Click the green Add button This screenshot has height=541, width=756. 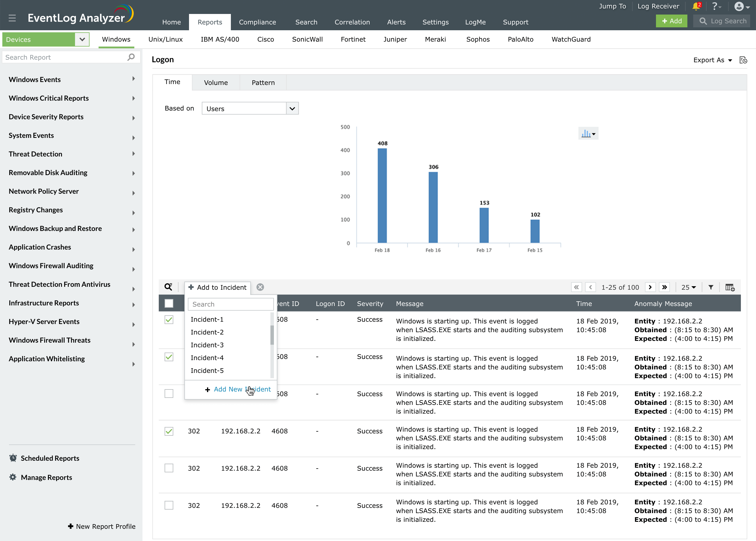(671, 21)
